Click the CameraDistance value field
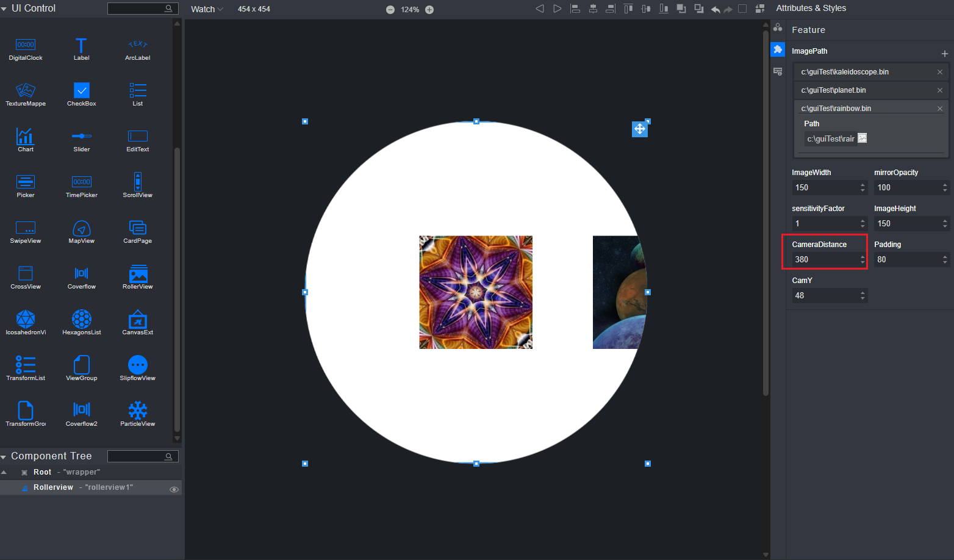Screen dimensions: 954x560 825,259
